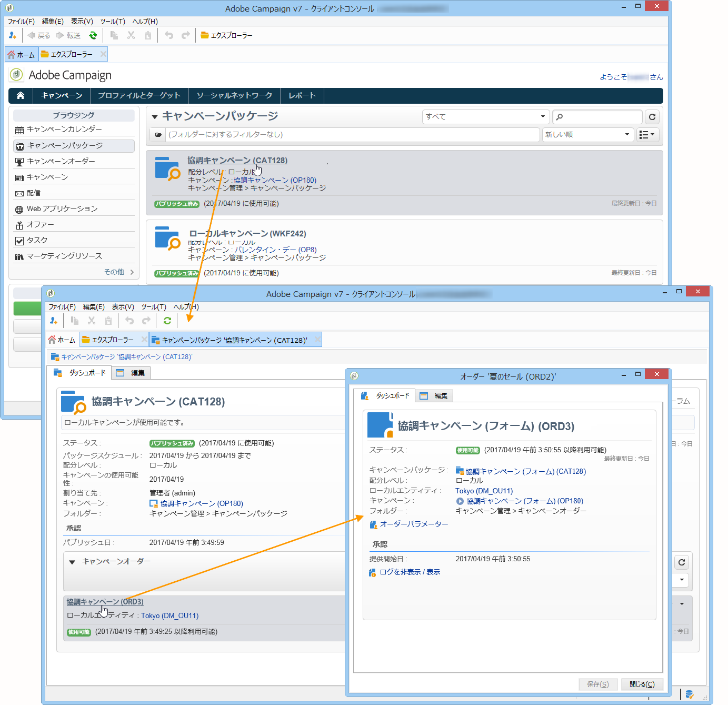Click the scissors cut icon in the rear window toolbar
This screenshot has width=728, height=705.
(x=131, y=35)
